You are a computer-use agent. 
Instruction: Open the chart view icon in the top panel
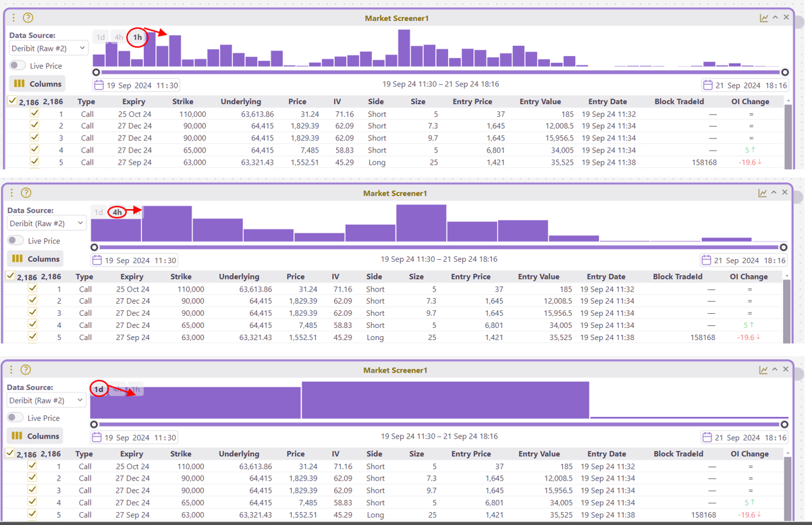[x=763, y=18]
